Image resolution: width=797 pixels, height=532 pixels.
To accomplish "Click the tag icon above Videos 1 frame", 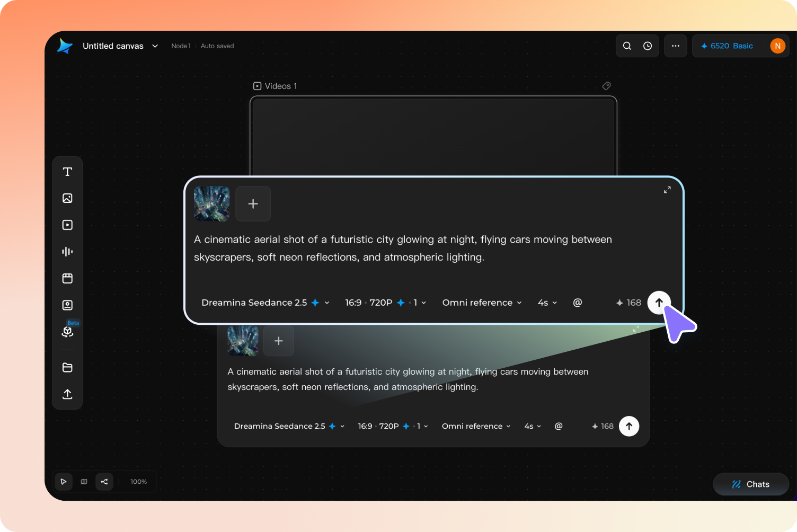I will (607, 86).
